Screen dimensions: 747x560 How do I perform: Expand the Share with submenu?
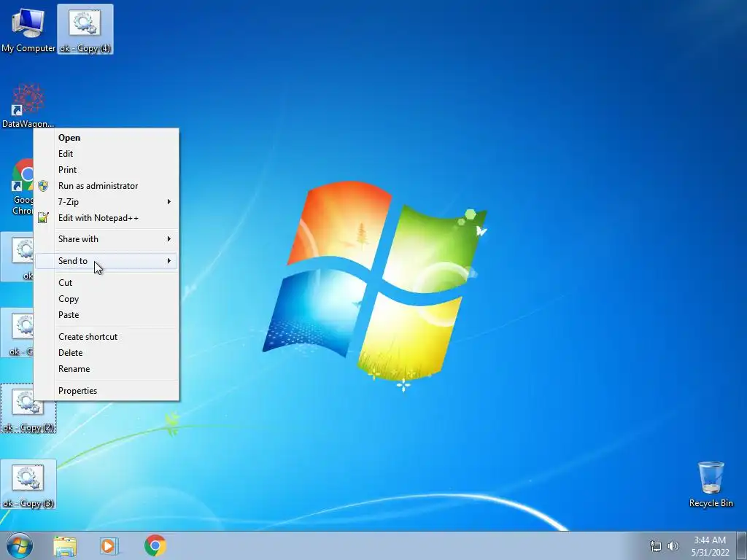pos(107,239)
